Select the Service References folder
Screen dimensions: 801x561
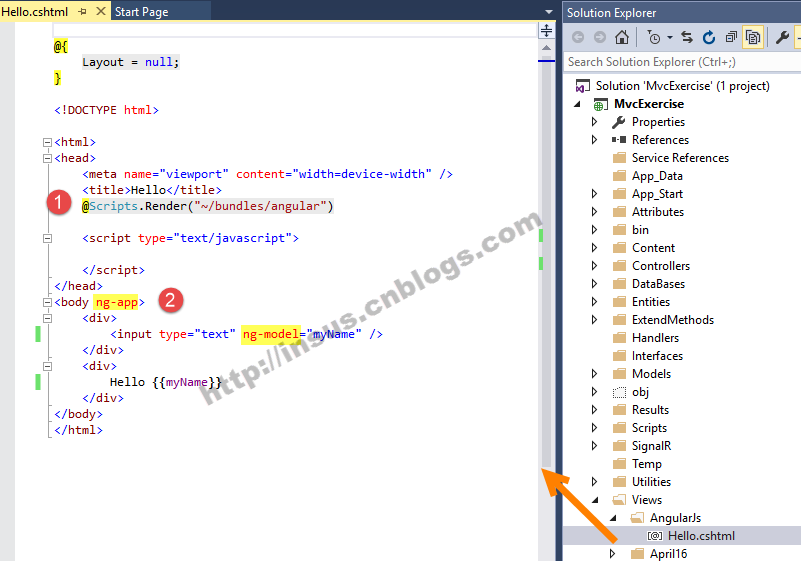click(680, 158)
